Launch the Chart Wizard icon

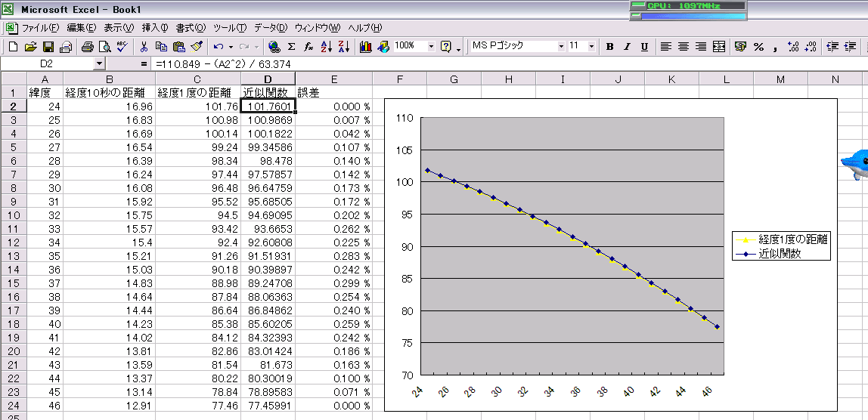(366, 47)
